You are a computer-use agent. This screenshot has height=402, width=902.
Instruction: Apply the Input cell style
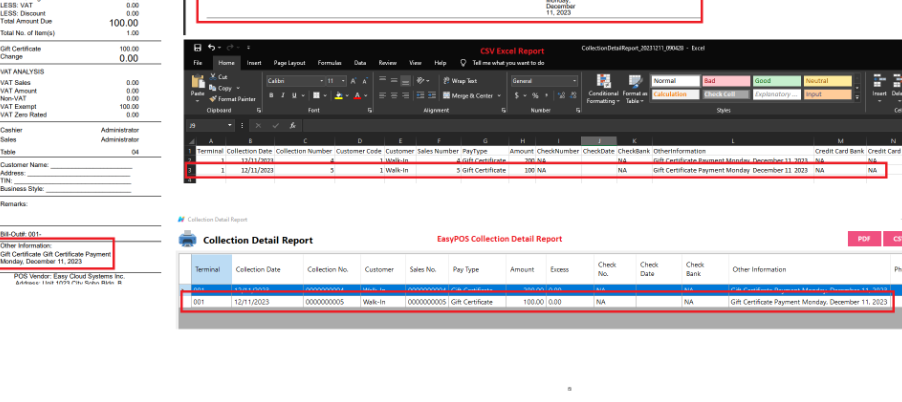pos(827,94)
